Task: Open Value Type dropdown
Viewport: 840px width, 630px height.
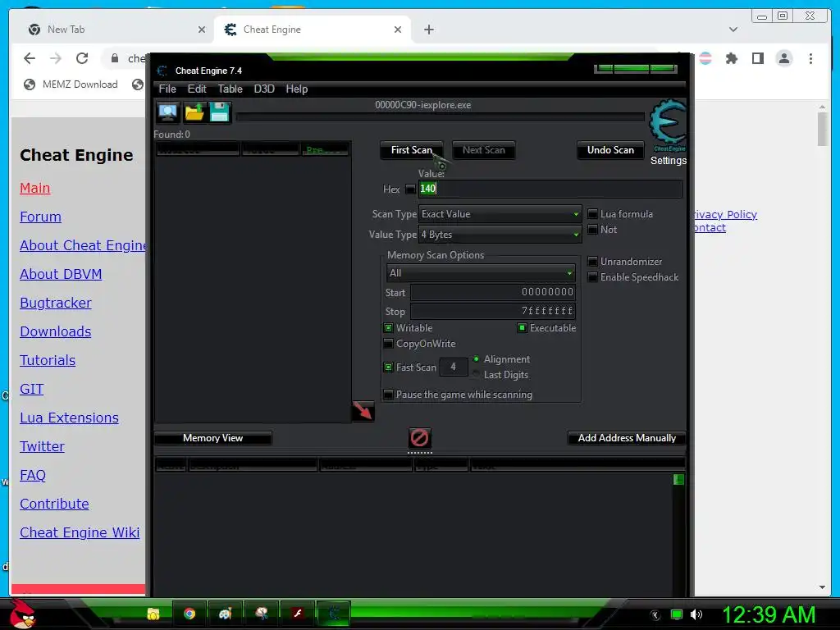Action: pyautogui.click(x=500, y=234)
